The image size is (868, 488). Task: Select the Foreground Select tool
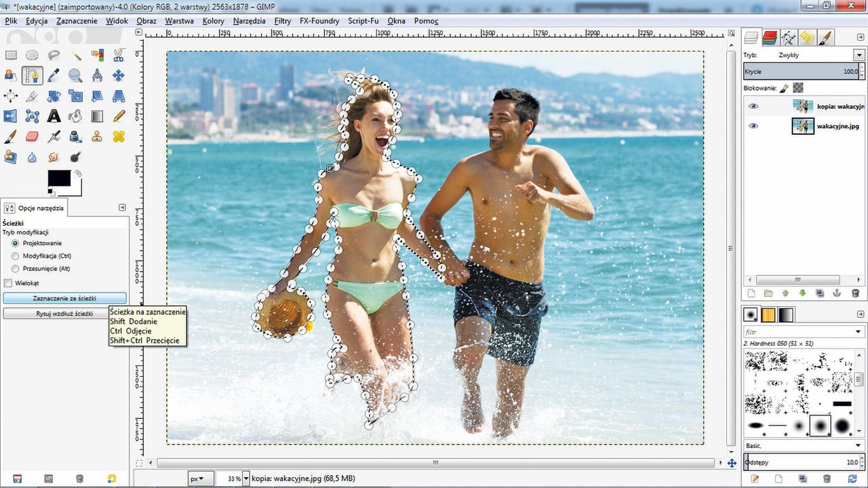coord(11,75)
